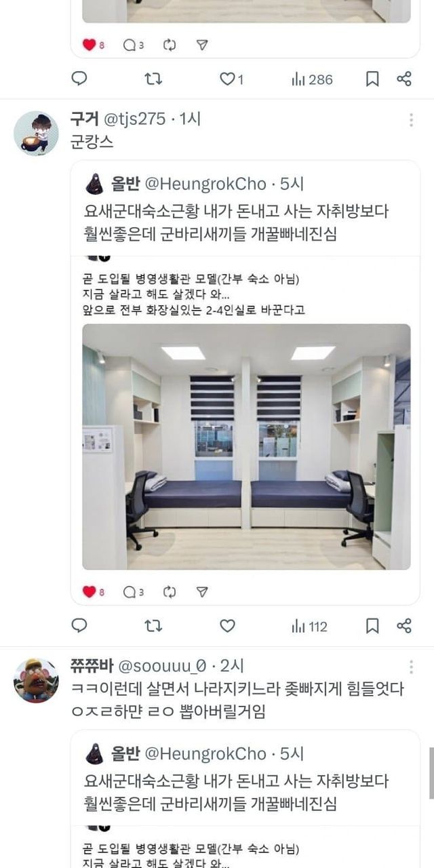Open the @tjs275 username link
Image resolution: width=434 pixels, height=868 pixels.
(134, 119)
